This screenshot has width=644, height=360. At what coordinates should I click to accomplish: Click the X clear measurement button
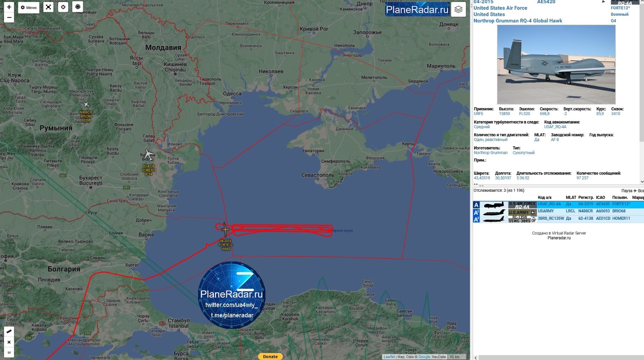(9, 342)
